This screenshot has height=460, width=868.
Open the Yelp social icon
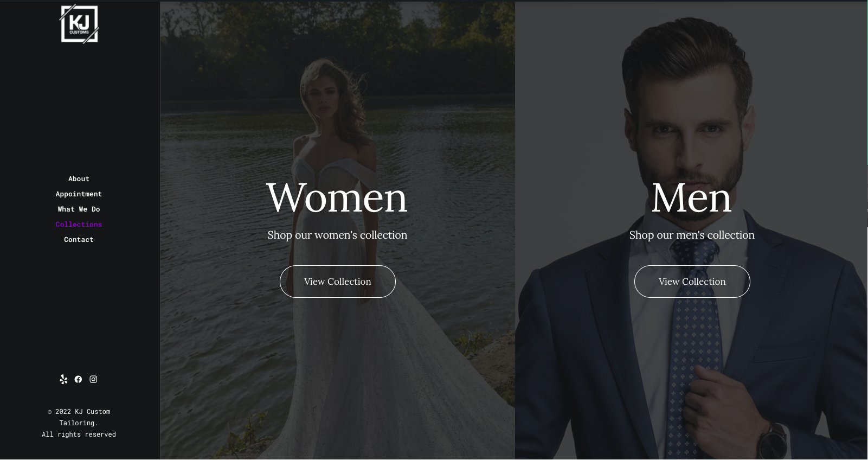coord(63,379)
